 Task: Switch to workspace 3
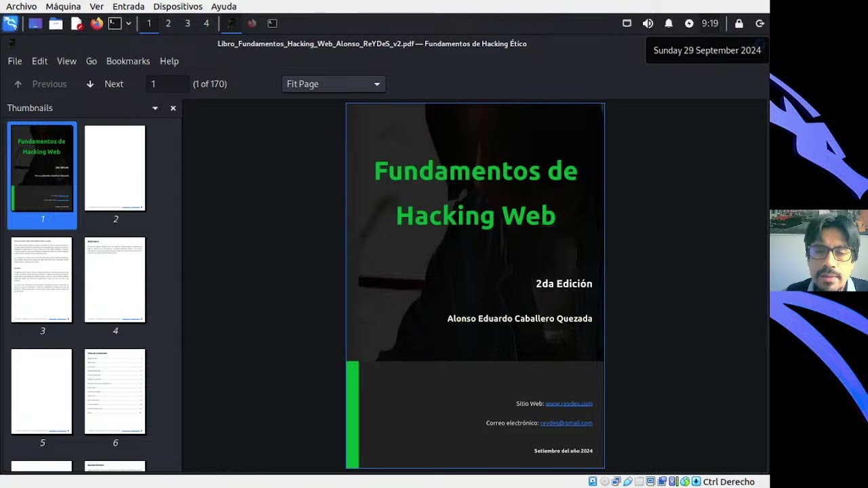(x=187, y=23)
